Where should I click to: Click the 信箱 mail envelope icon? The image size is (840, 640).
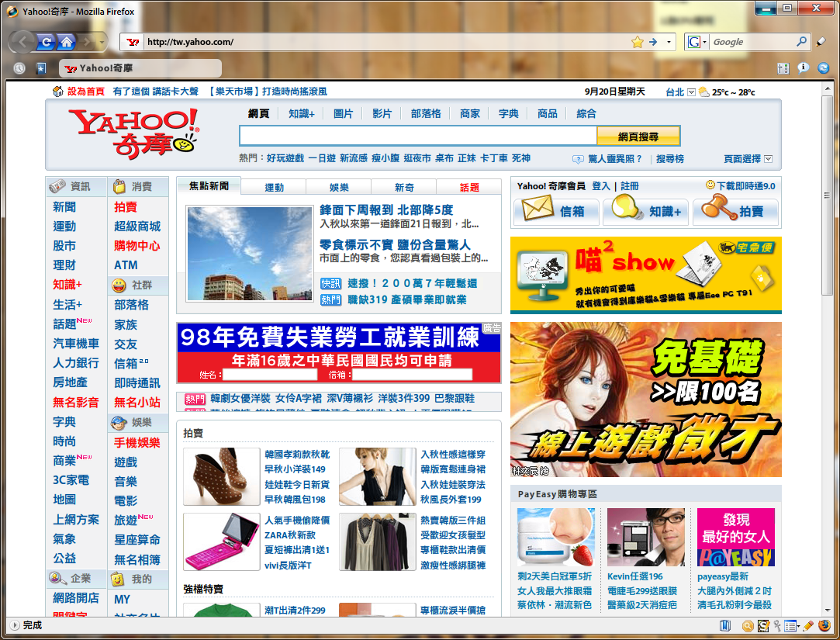pyautogui.click(x=538, y=207)
